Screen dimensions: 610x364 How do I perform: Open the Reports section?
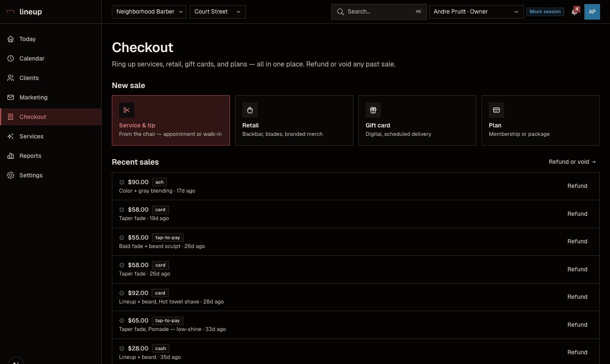point(51,156)
